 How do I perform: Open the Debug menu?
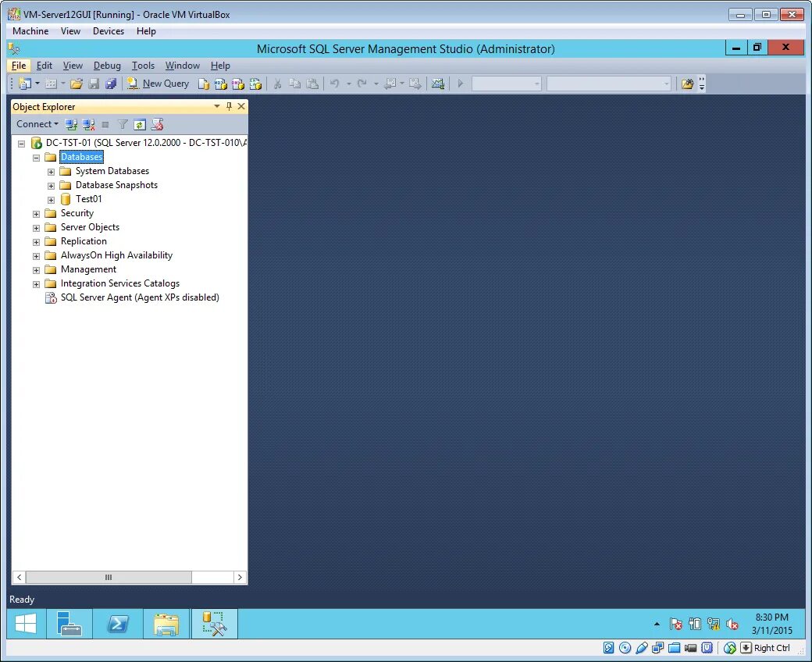[x=107, y=66]
